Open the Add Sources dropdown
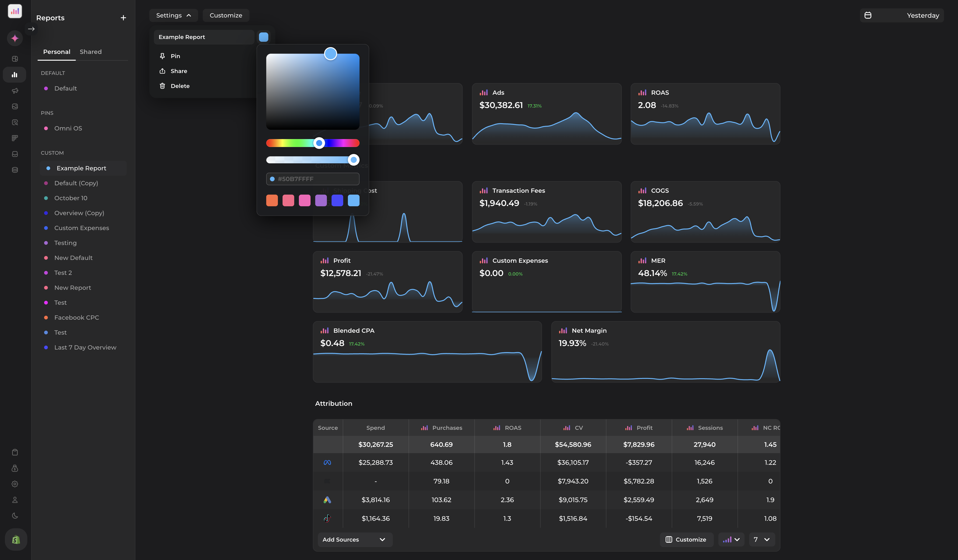The width and height of the screenshot is (958, 560). 354,539
